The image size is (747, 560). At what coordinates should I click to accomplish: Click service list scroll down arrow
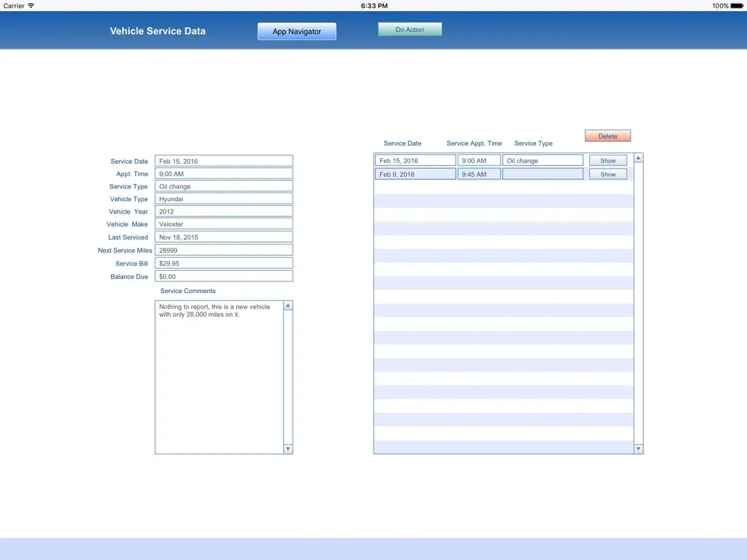pyautogui.click(x=638, y=449)
